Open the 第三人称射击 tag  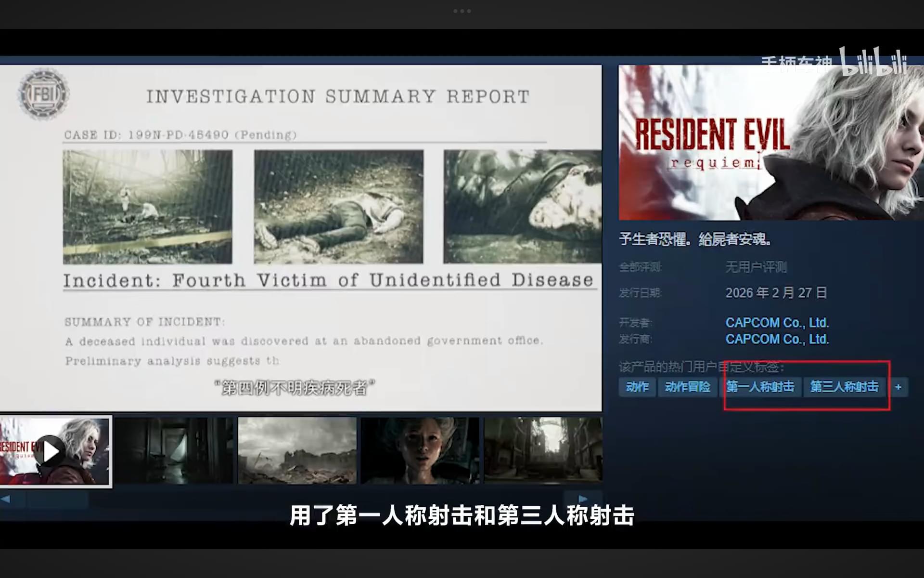click(844, 387)
